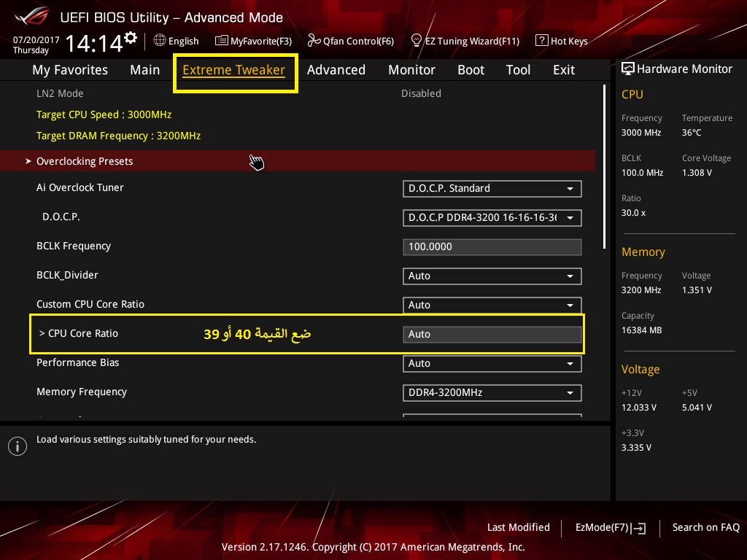Click the EzMode exit arrow icon

638,528
